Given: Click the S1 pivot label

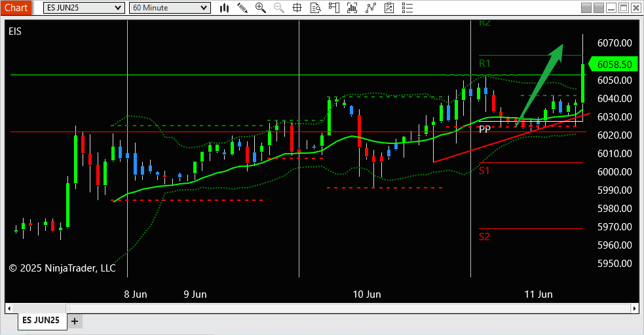Looking at the screenshot, I should tap(484, 171).
